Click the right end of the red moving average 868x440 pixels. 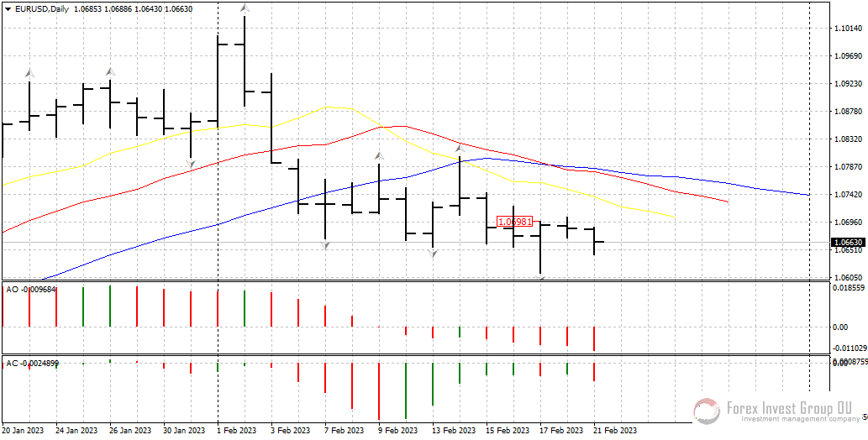click(x=727, y=202)
